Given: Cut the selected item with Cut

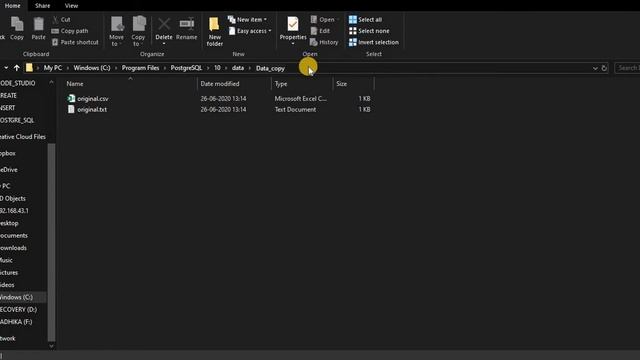Looking at the screenshot, I should pos(61,19).
